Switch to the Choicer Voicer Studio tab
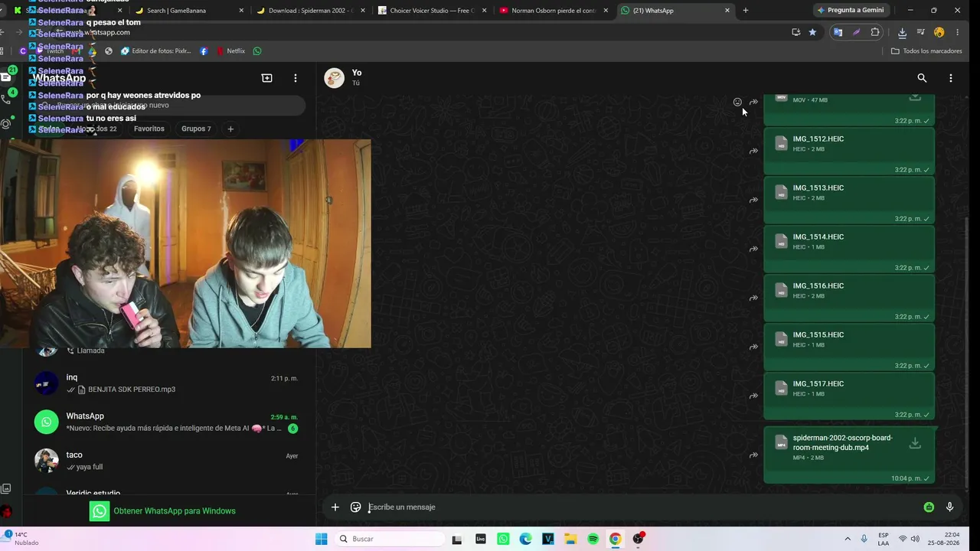 pos(432,11)
